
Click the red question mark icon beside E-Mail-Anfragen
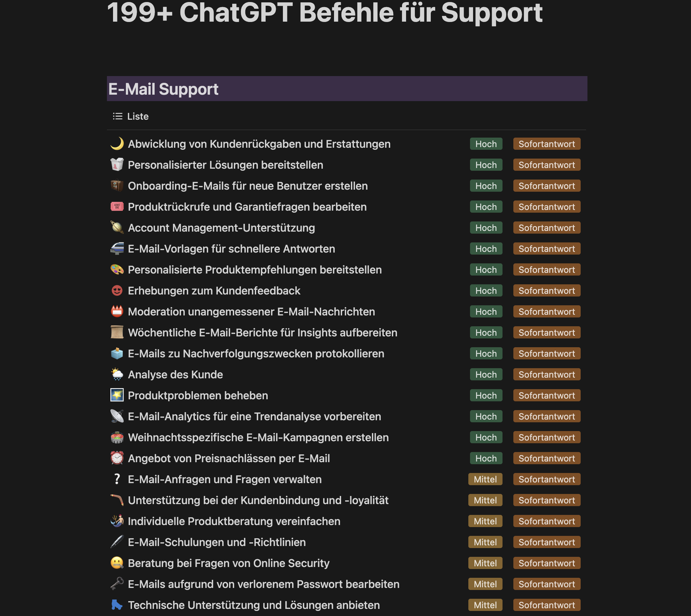[117, 479]
